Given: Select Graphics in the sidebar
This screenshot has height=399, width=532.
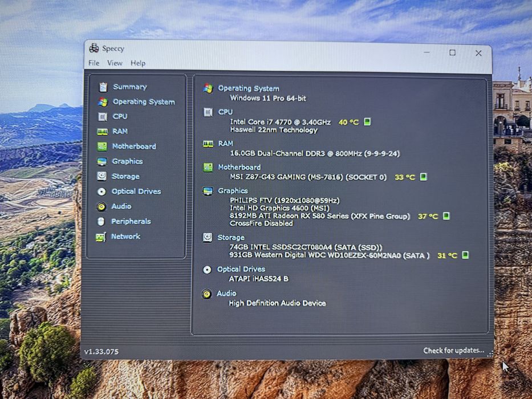Looking at the screenshot, I should pyautogui.click(x=128, y=161).
